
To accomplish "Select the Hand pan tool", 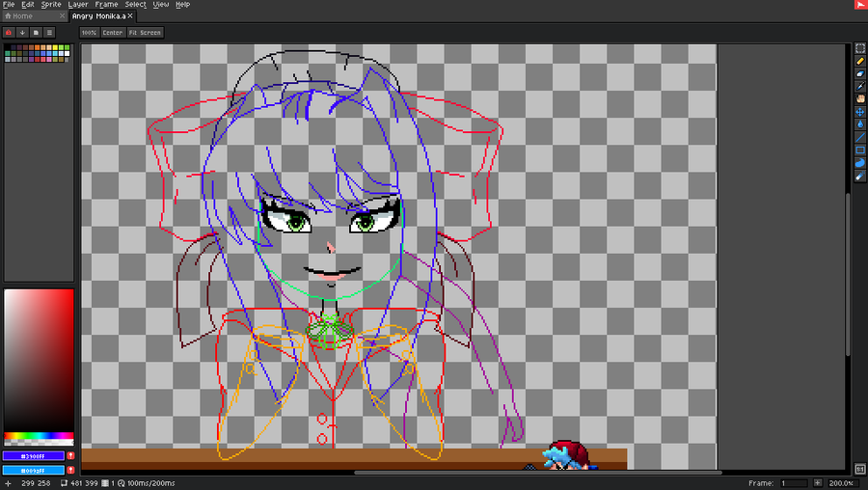I will (859, 99).
